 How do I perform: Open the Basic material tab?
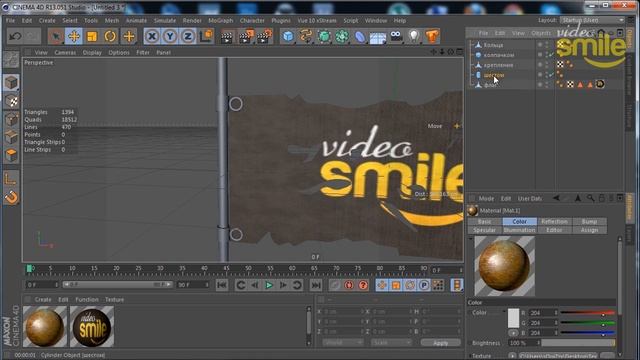tap(484, 222)
